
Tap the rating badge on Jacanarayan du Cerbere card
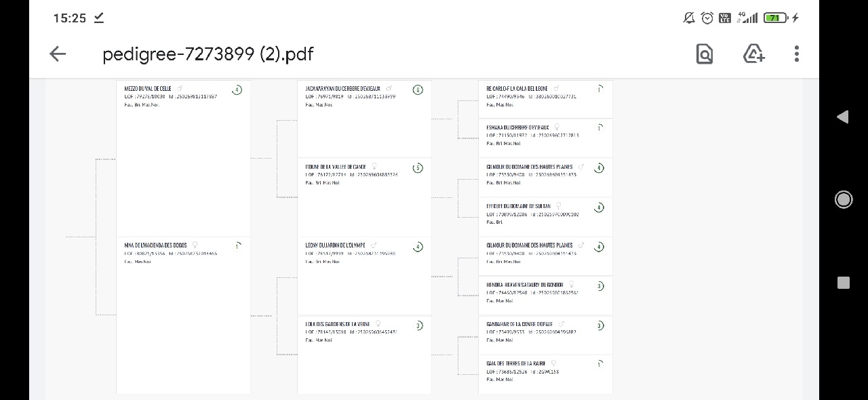(418, 89)
